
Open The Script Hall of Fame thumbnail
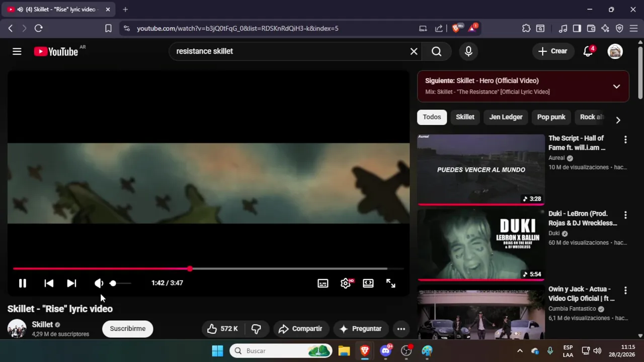[x=480, y=169]
